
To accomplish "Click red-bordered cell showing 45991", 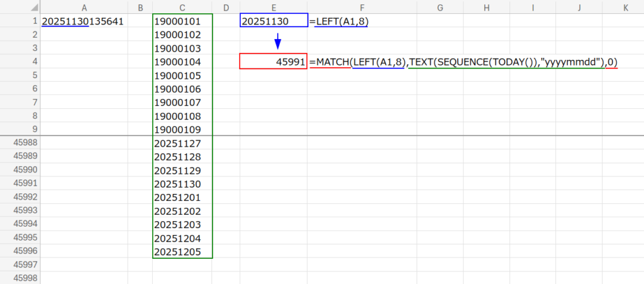I will click(274, 62).
